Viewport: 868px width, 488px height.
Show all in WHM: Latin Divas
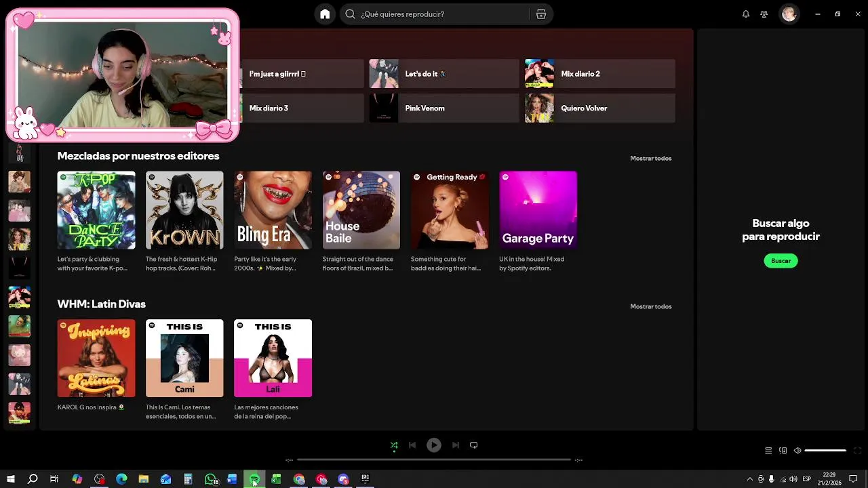pyautogui.click(x=651, y=306)
